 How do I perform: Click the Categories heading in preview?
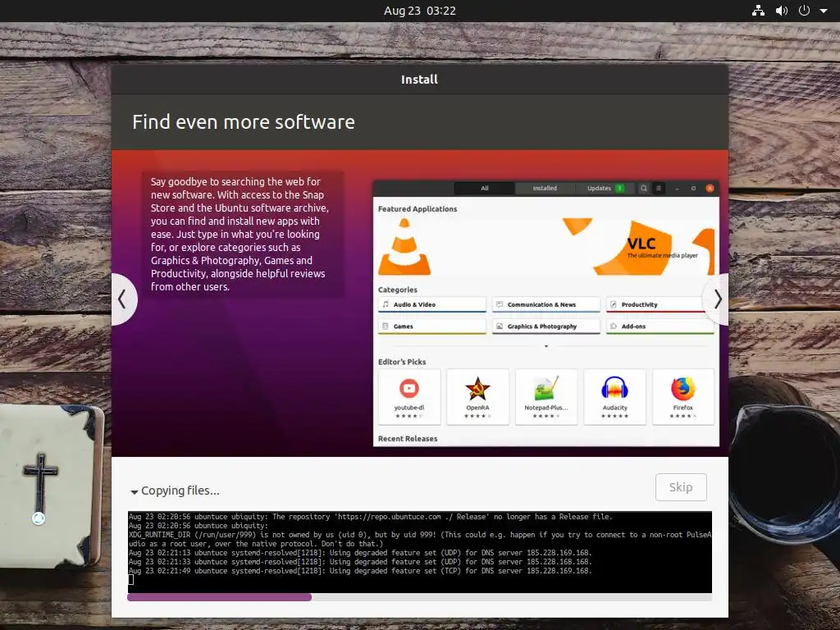pos(398,290)
